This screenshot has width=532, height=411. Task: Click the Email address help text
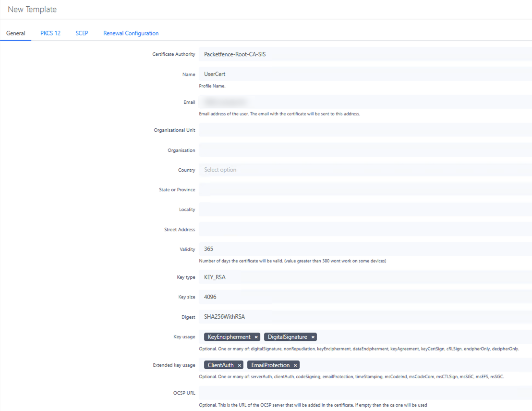point(279,114)
